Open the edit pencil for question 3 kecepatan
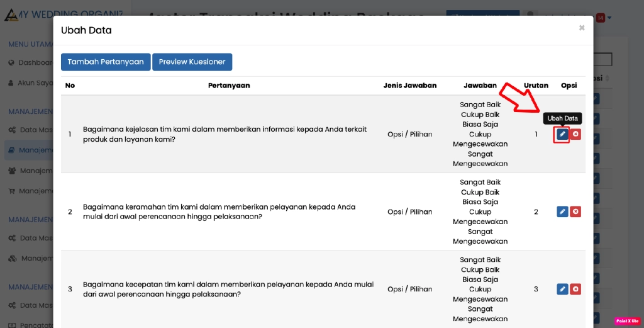Image resolution: width=644 pixels, height=328 pixels. click(x=562, y=289)
